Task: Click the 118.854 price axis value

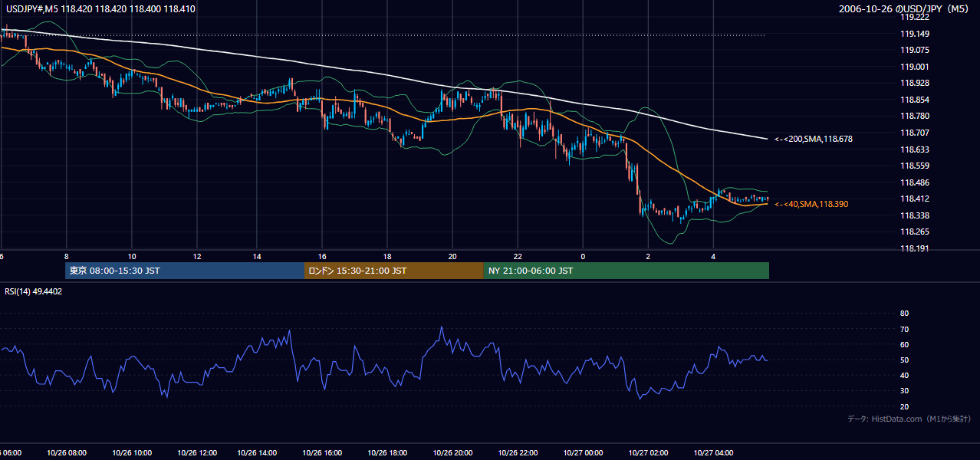Action: [915, 100]
